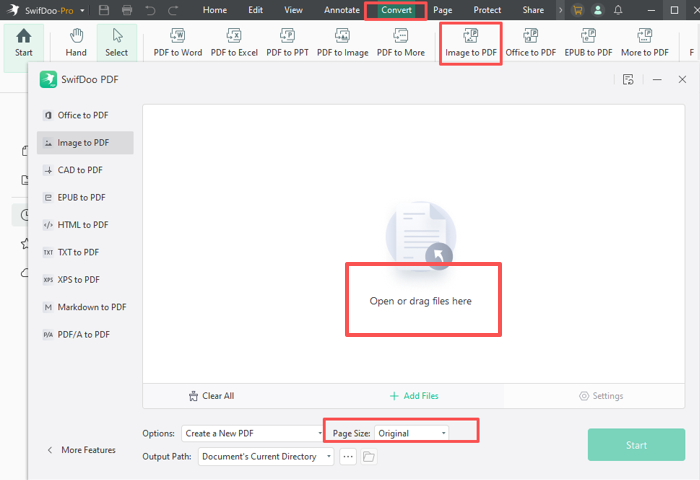The height and width of the screenshot is (480, 700).
Task: Click Clear All to remove files
Action: click(x=211, y=396)
